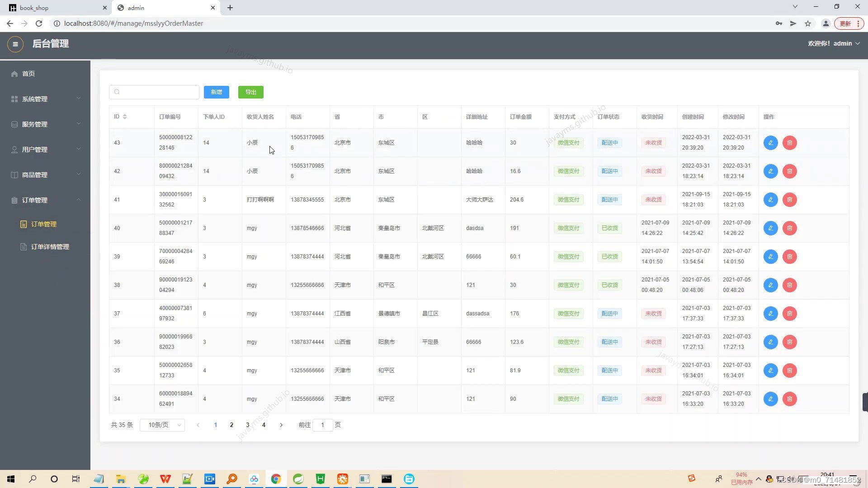Click edit icon for order ID 40
The height and width of the screenshot is (488, 868).
coord(770,228)
